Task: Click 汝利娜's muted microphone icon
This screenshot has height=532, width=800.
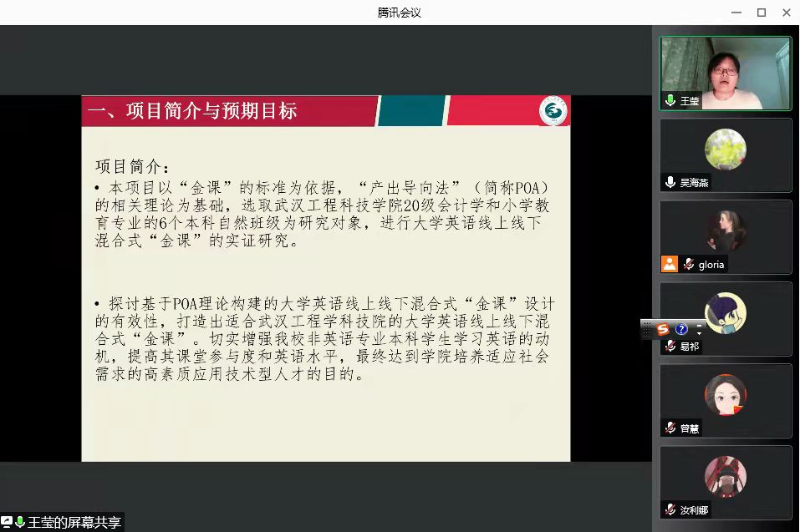Action: pos(670,509)
